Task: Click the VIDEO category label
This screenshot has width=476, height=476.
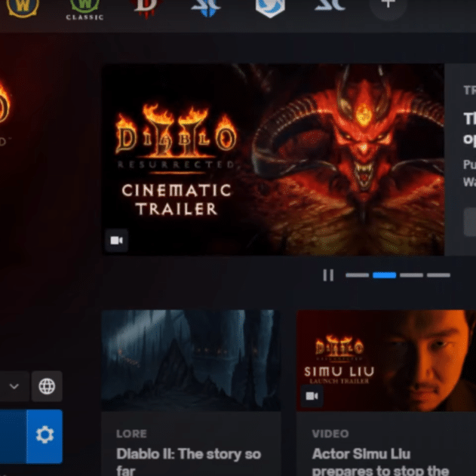Action: (x=330, y=434)
